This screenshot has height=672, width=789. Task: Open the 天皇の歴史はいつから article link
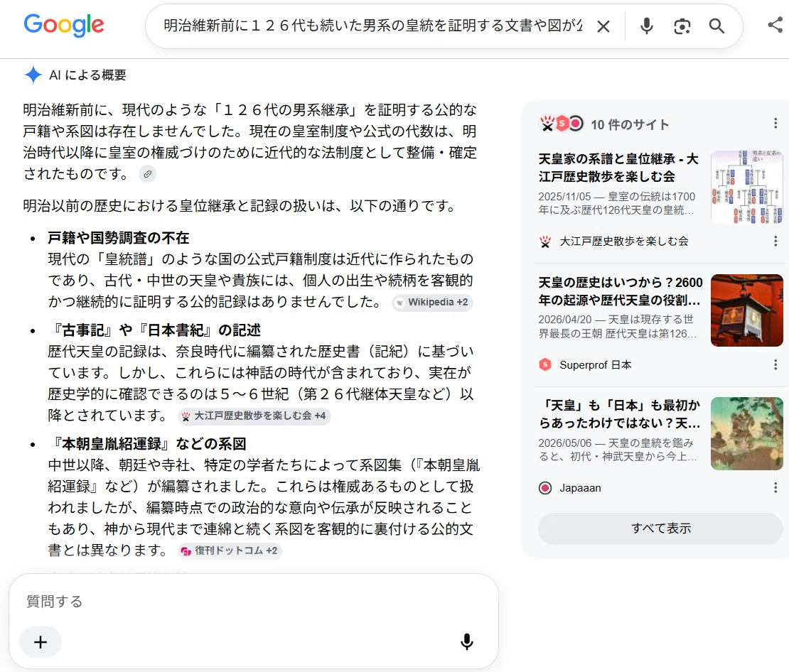(621, 291)
